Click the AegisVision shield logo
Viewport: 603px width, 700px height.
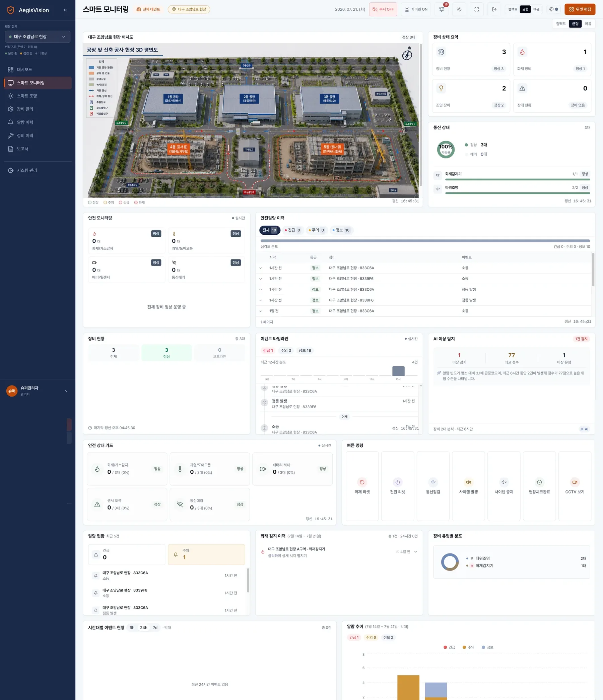[x=11, y=10]
